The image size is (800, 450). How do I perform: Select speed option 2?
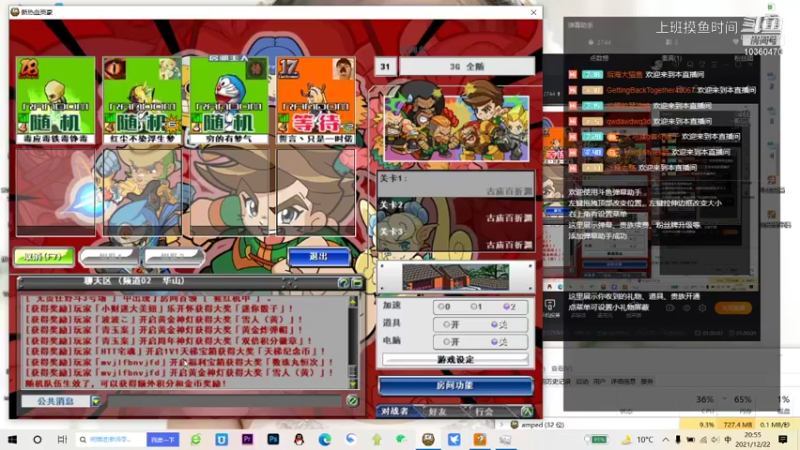tap(509, 307)
